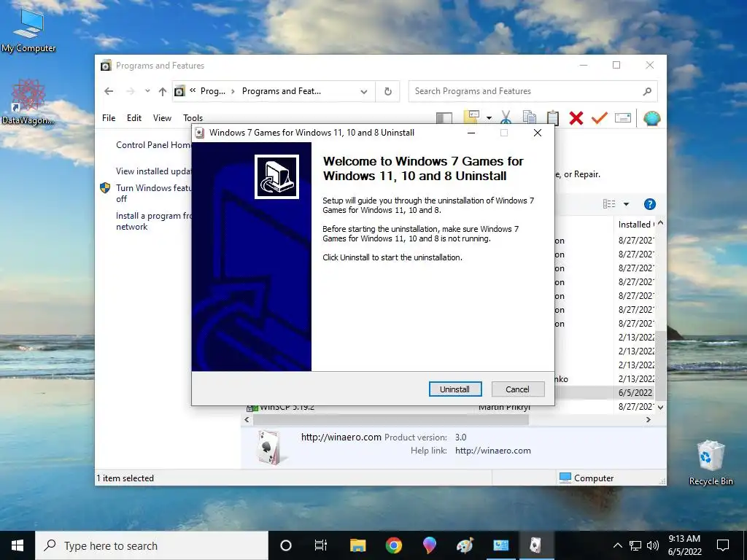Click the Search Programs and Features field

[x=533, y=91]
